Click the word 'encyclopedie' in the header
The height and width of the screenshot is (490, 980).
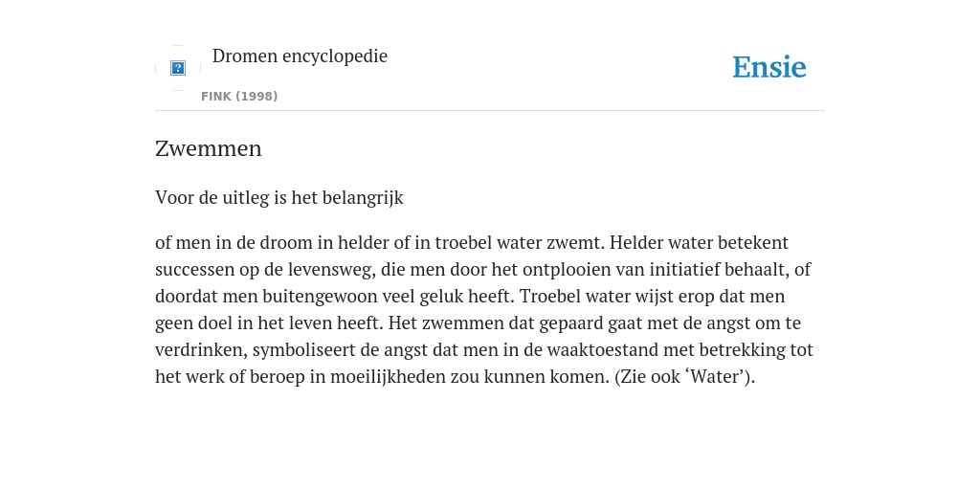[x=335, y=56]
